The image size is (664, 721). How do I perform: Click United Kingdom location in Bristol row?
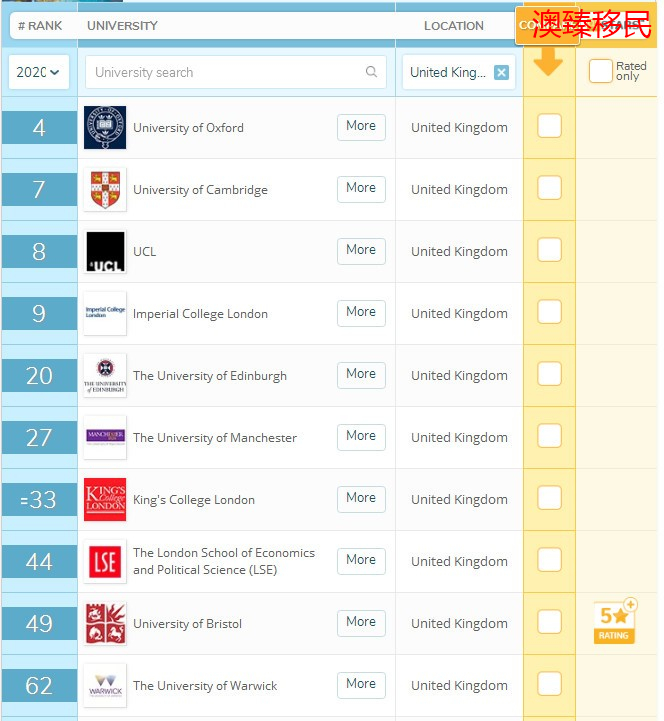tap(459, 624)
